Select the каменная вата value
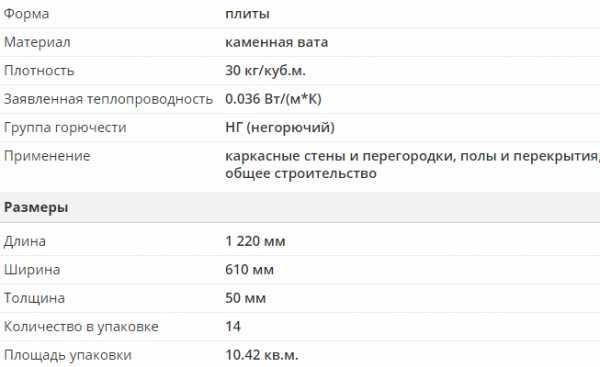600x367 pixels. [x=276, y=42]
